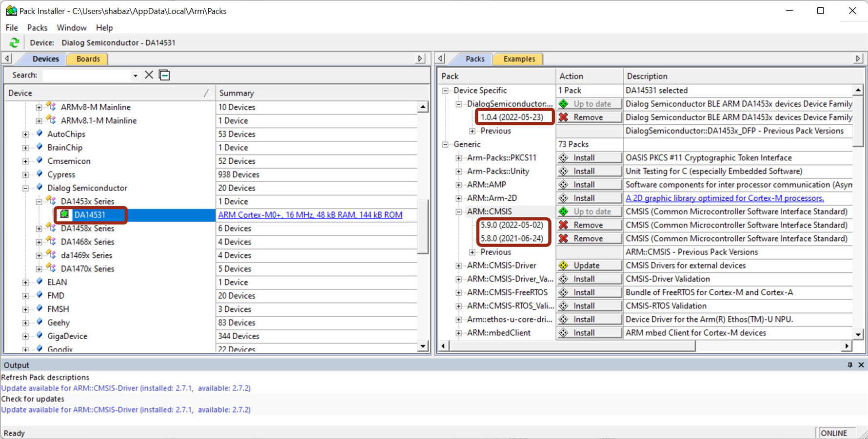Click the green refresh packs icon
The width and height of the screenshot is (868, 439).
(x=14, y=43)
